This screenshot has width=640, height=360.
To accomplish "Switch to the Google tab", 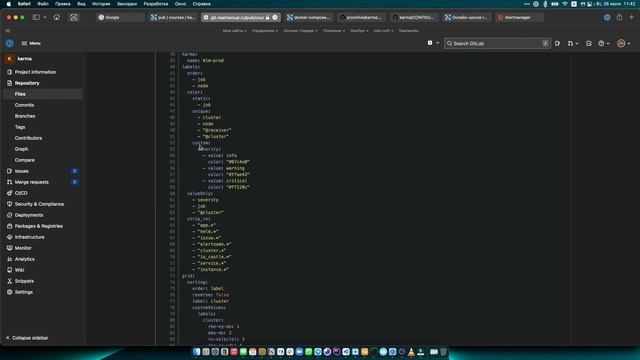I will point(121,18).
